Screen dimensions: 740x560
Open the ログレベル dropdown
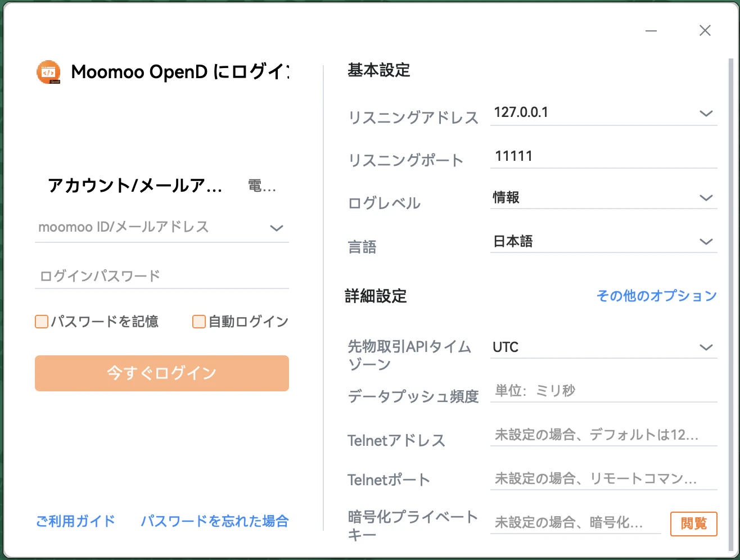coord(706,198)
